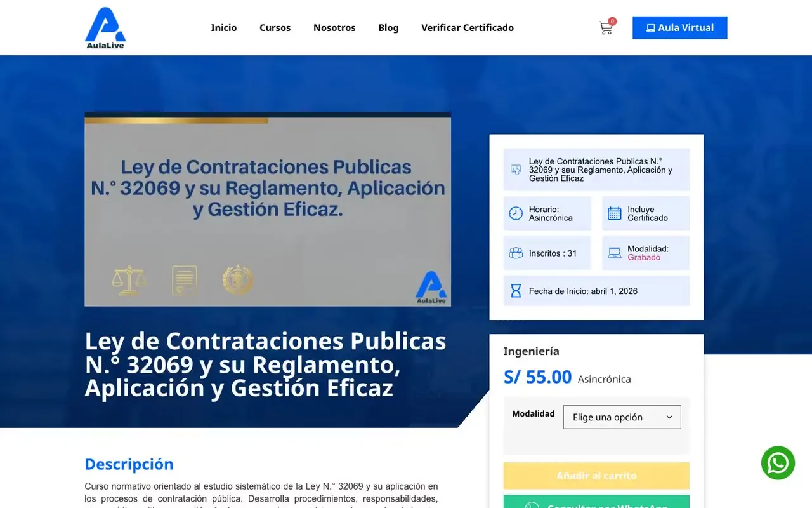Click the large course title heading
This screenshot has height=508, width=812.
266,364
